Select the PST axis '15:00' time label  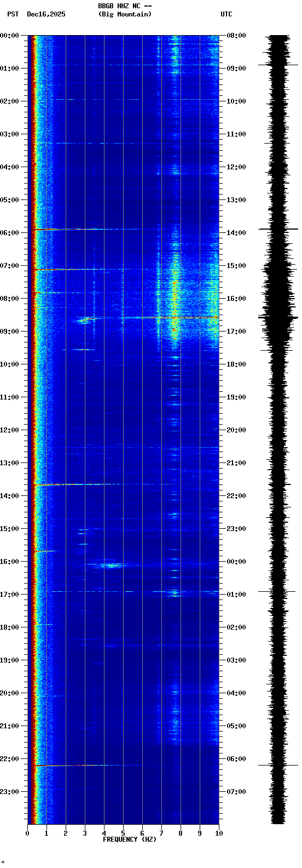pyautogui.click(x=10, y=529)
